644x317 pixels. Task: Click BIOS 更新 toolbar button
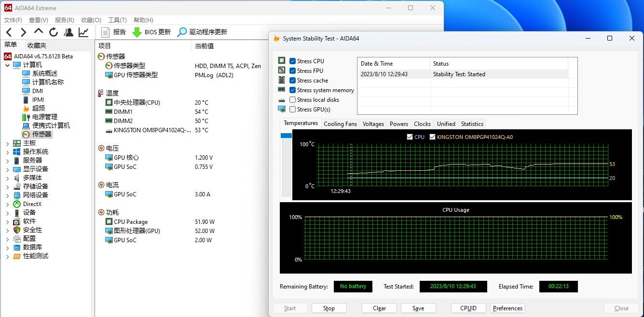pos(151,32)
